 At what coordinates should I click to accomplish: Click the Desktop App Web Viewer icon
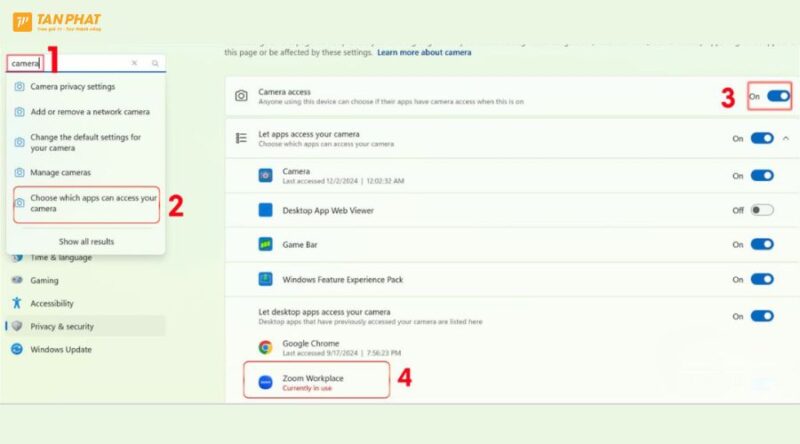pos(266,210)
